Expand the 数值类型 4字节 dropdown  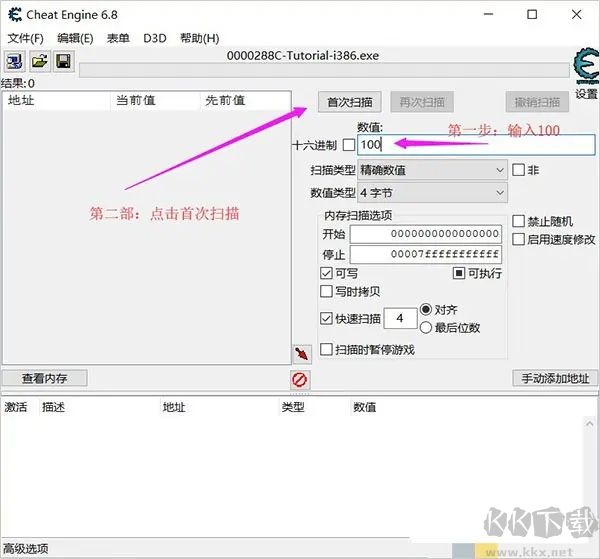(x=432, y=192)
